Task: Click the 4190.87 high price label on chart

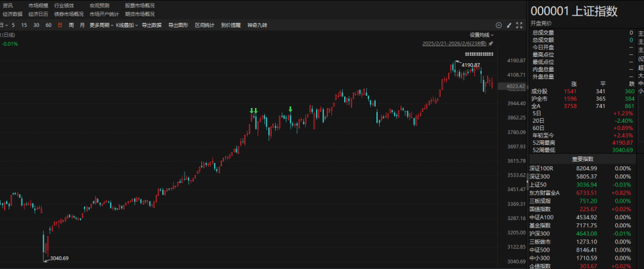Action: pos(471,65)
